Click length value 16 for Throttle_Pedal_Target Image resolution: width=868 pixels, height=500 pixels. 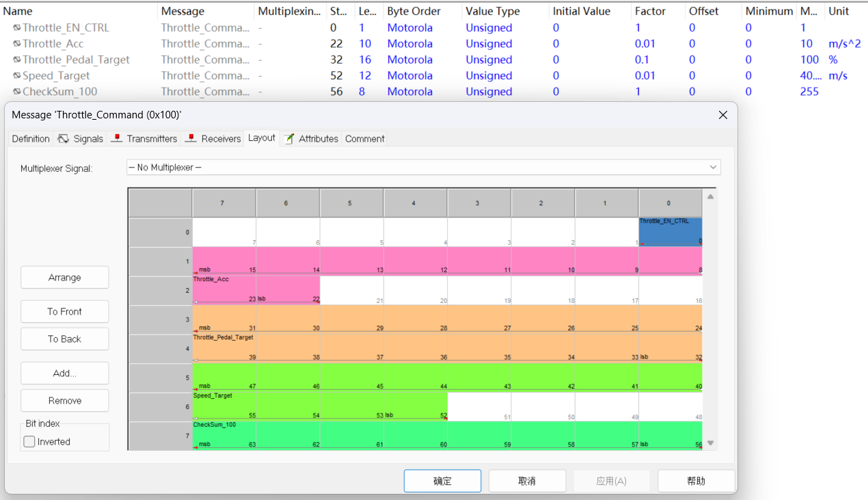[x=365, y=60]
